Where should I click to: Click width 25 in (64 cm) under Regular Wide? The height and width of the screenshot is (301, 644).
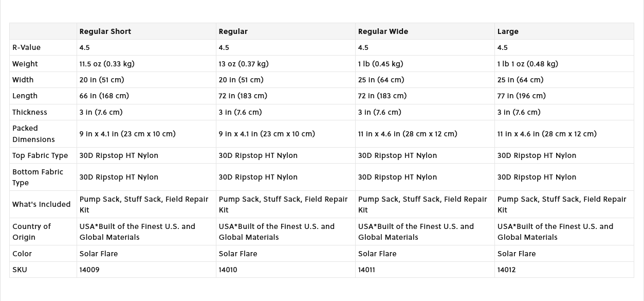(381, 80)
